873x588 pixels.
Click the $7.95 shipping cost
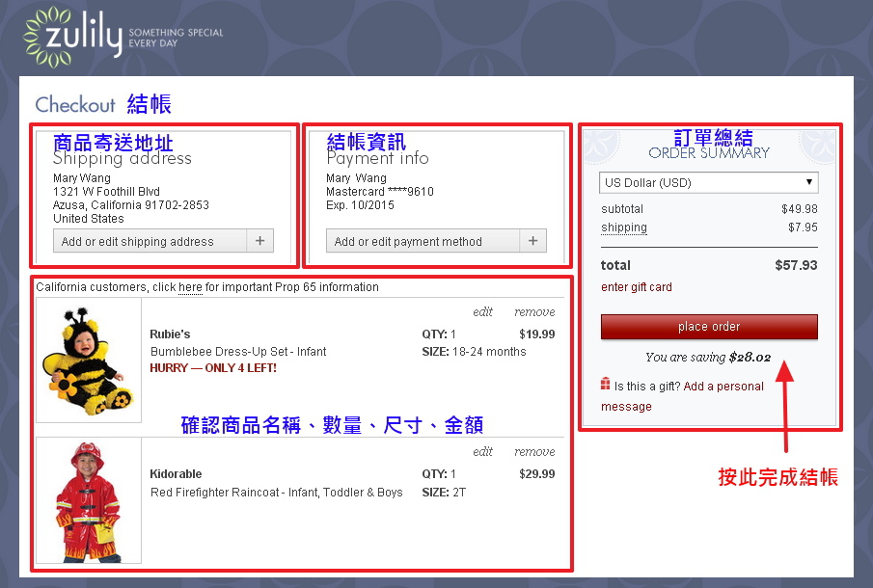(803, 227)
